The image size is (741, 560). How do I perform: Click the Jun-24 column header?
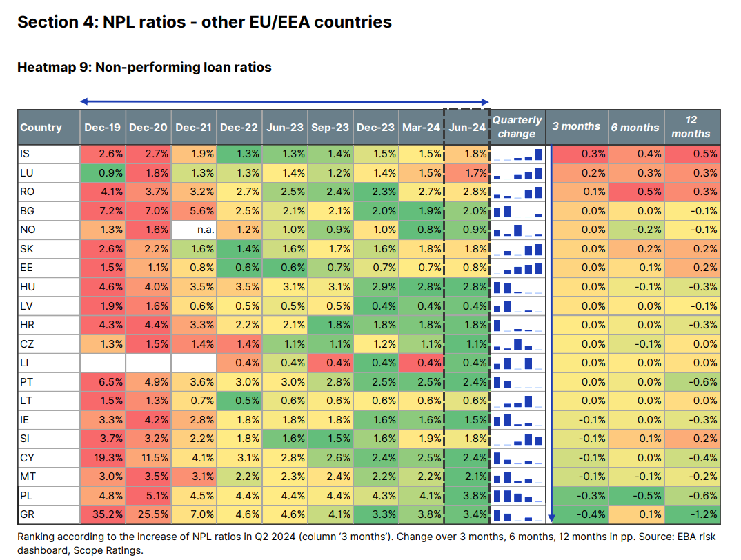point(467,128)
